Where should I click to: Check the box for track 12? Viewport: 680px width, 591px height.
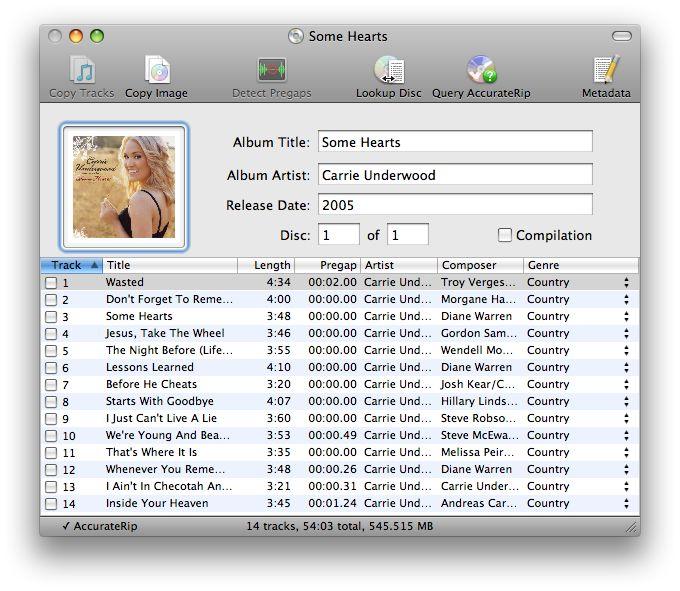click(51, 470)
